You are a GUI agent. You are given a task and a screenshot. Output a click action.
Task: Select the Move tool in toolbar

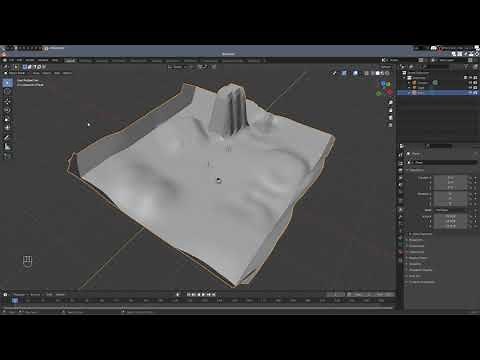7,101
